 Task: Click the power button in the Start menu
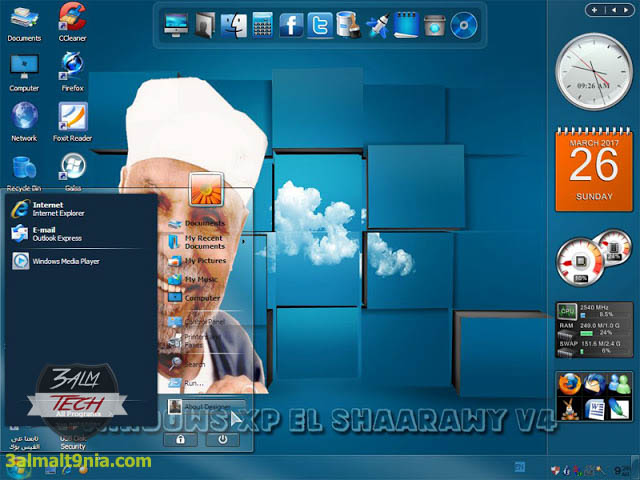pyautogui.click(x=222, y=440)
